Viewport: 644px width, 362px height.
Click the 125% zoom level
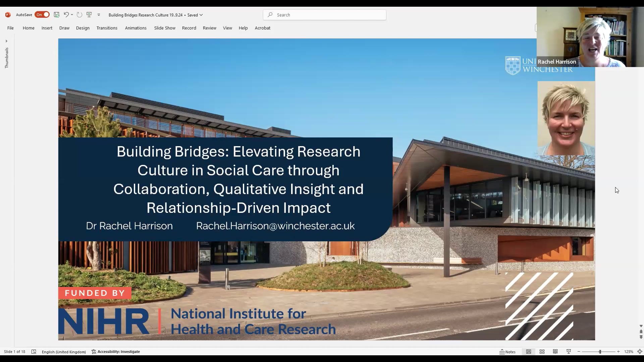pos(629,352)
